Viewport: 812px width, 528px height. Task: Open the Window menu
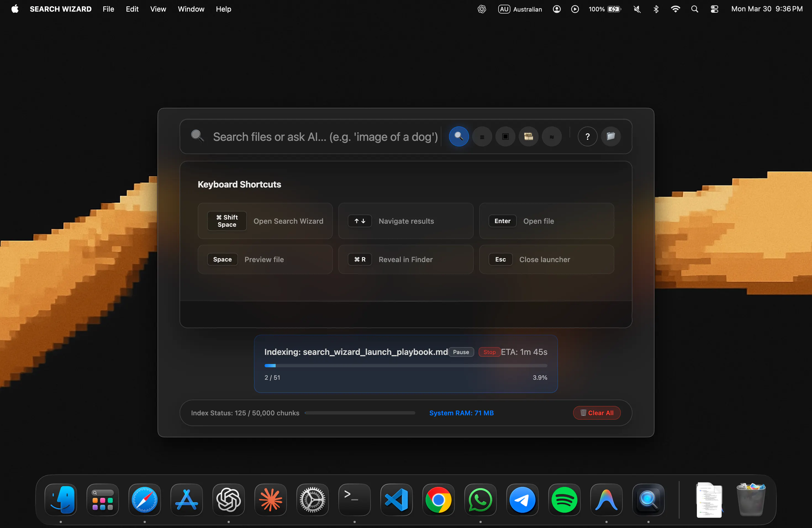tap(191, 9)
